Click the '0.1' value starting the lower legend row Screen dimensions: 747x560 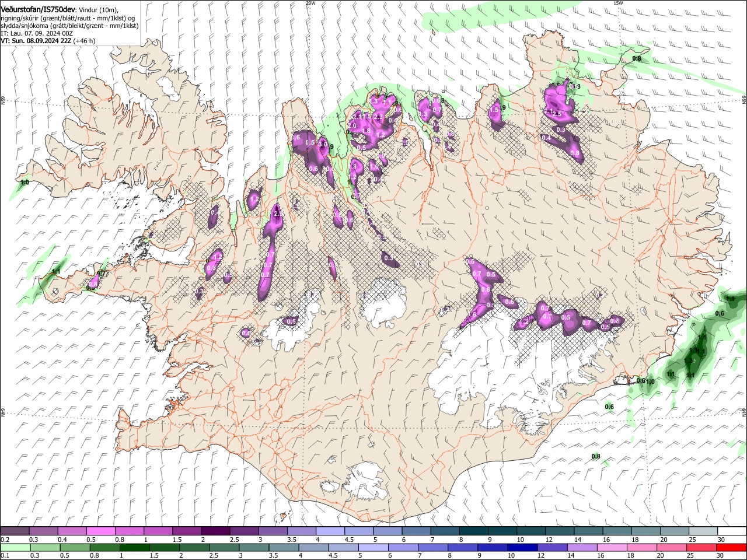click(x=5, y=556)
